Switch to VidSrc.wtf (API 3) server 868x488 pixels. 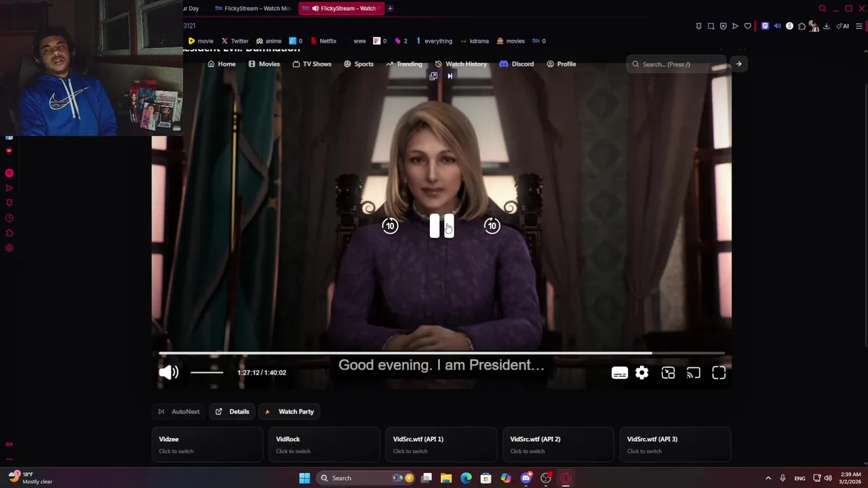click(x=675, y=445)
